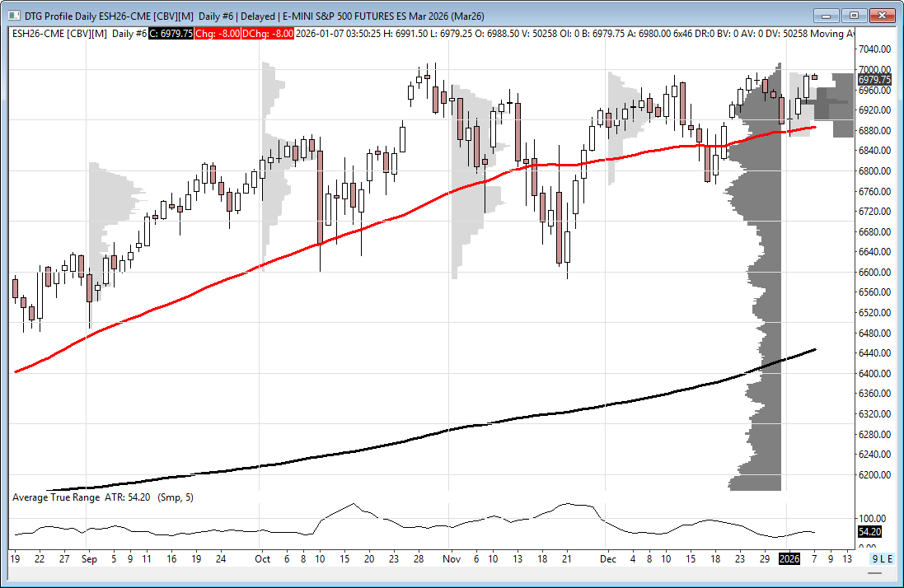Close the DTG Profile chart window
This screenshot has height=588, width=904.
[x=882, y=15]
